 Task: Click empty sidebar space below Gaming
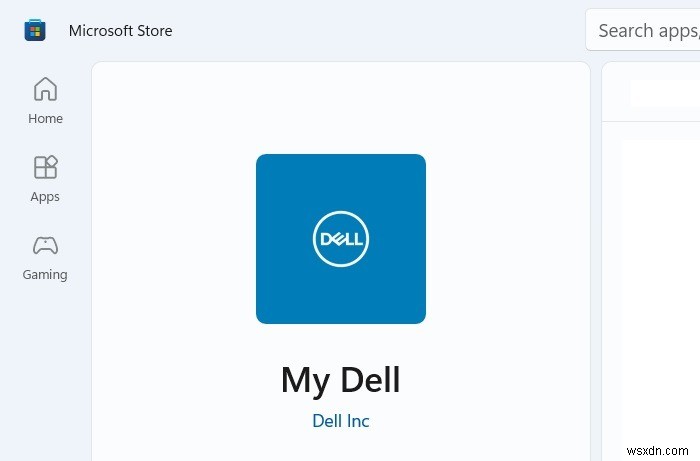coord(45,370)
